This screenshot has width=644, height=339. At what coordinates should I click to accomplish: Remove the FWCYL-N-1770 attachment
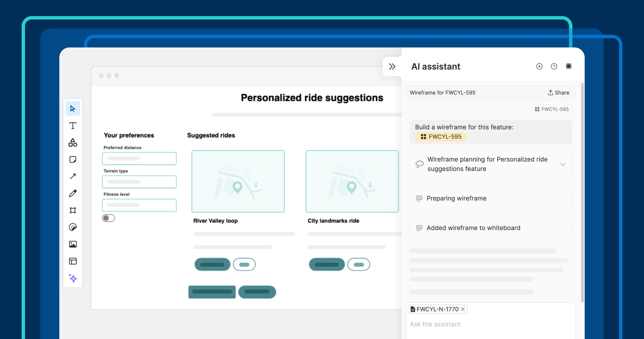[x=463, y=309]
